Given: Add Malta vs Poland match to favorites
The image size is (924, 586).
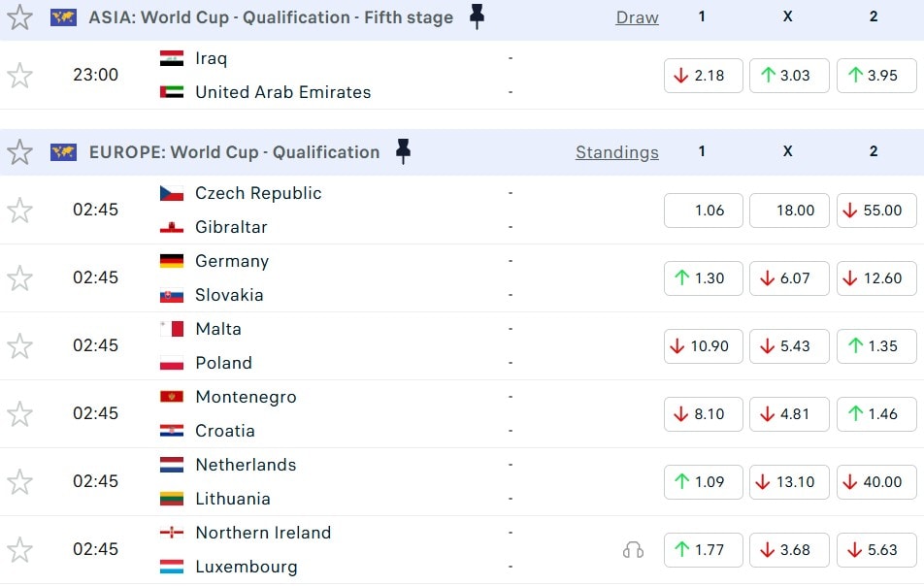Looking at the screenshot, I should pyautogui.click(x=20, y=346).
